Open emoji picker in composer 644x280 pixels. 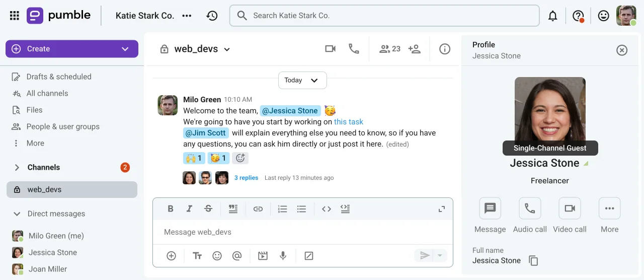217,256
